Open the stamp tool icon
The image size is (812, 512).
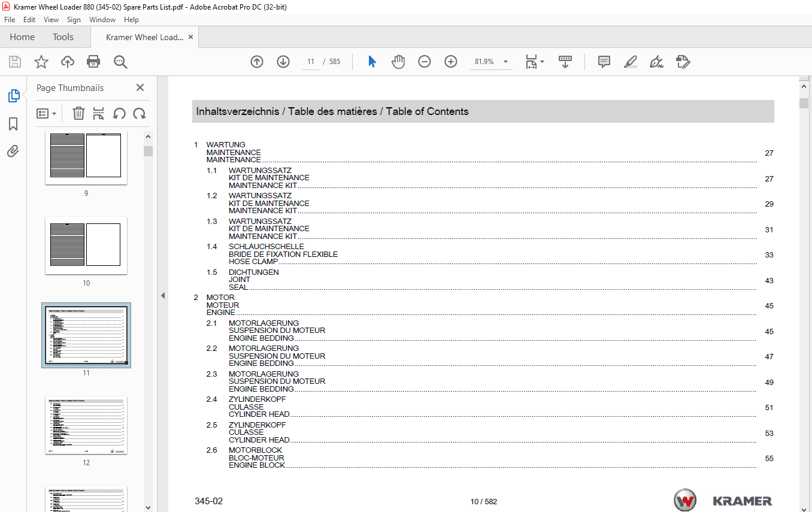[683, 62]
